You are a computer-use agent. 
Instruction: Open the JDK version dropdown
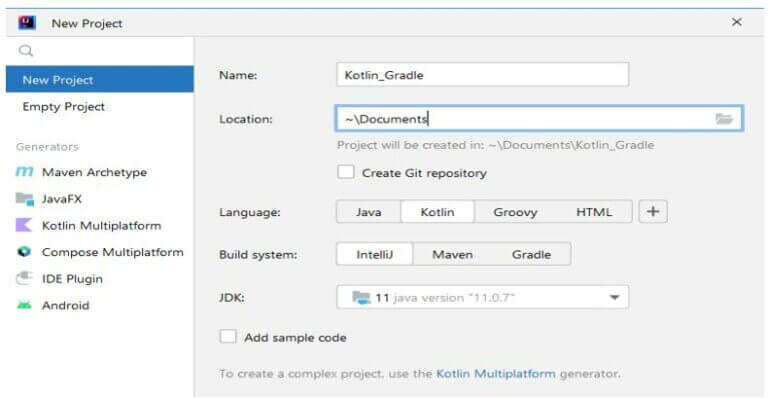point(482,297)
